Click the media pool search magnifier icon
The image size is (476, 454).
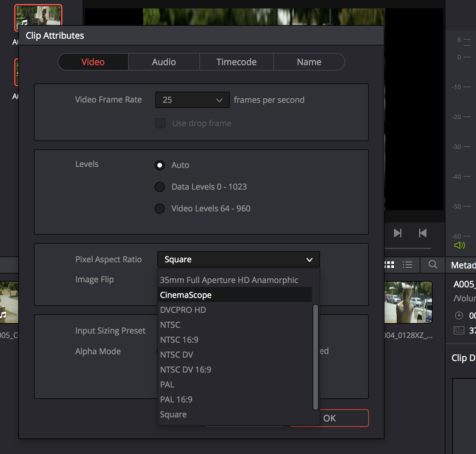point(433,265)
